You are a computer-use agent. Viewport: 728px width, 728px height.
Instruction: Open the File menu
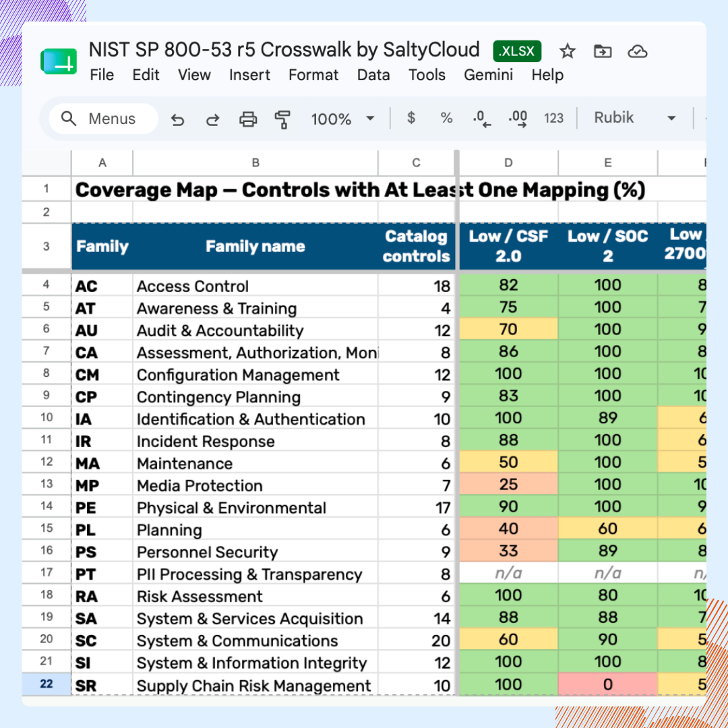[102, 75]
